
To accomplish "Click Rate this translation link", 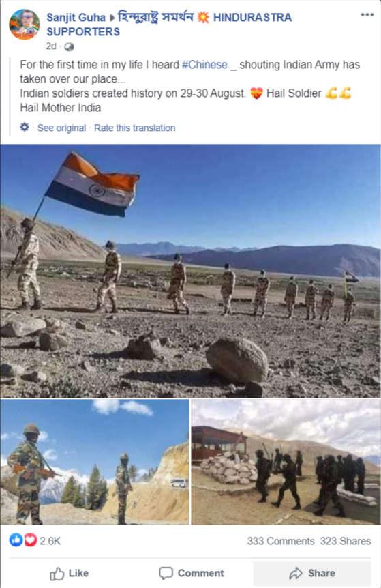I will [134, 128].
